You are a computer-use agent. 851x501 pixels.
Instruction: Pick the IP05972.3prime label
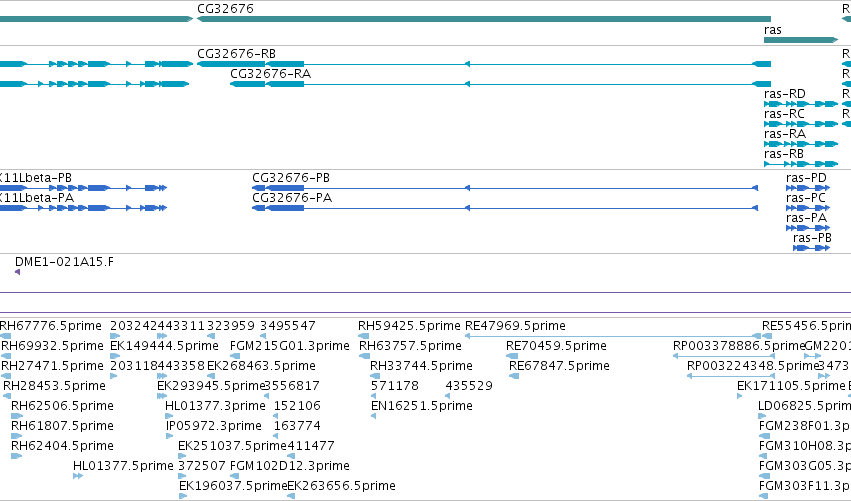[214, 426]
